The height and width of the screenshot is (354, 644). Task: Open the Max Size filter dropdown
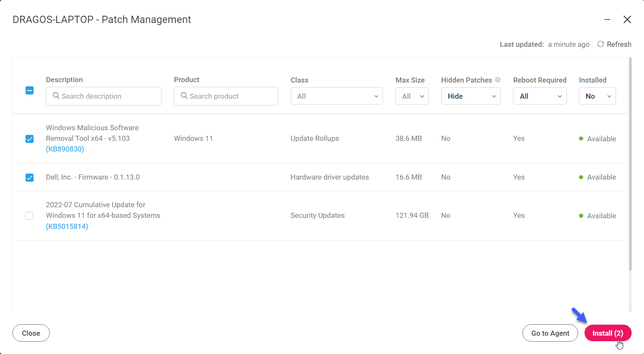(412, 96)
